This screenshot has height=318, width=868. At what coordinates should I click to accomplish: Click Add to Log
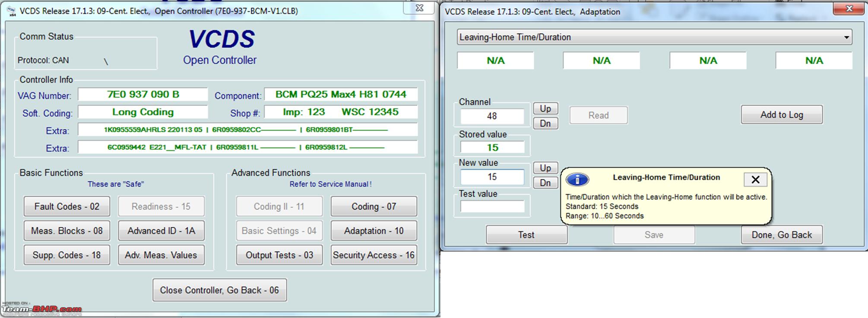782,114
